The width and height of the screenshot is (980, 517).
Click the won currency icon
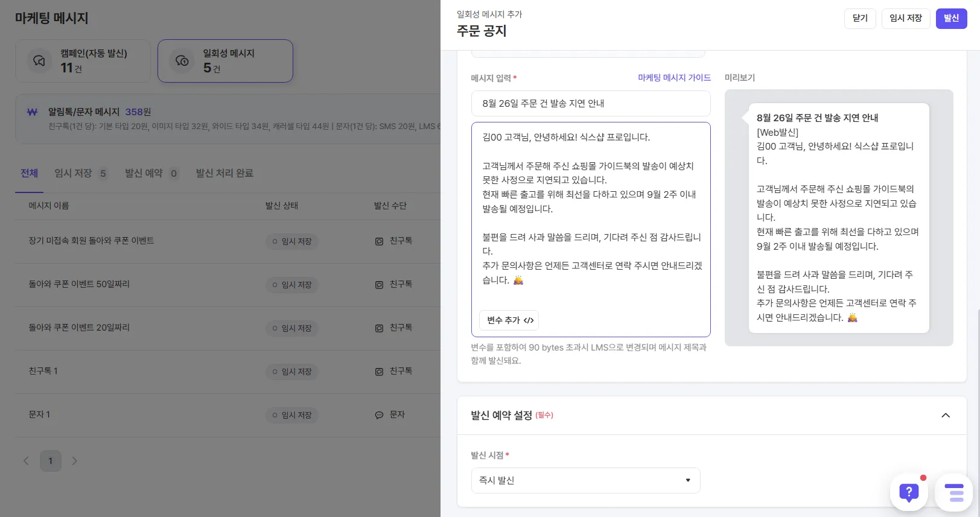pos(33,112)
